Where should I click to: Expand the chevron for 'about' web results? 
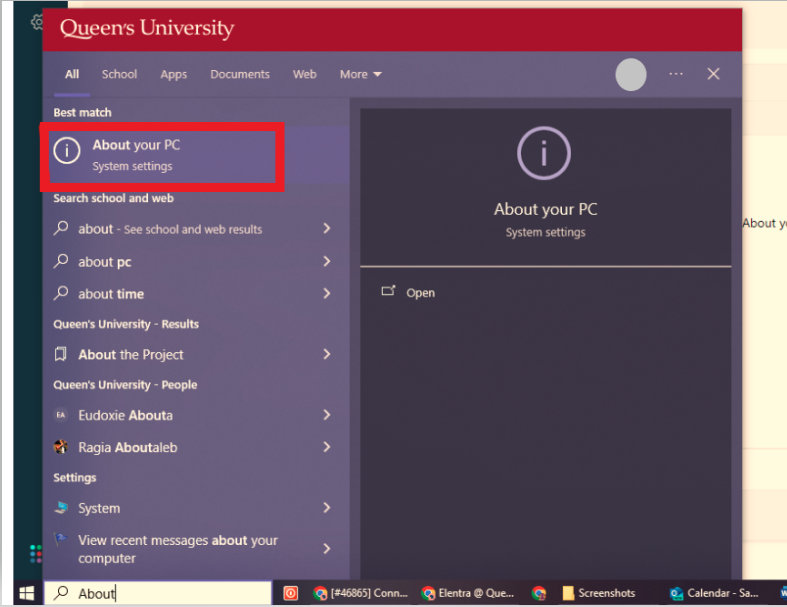tap(327, 228)
